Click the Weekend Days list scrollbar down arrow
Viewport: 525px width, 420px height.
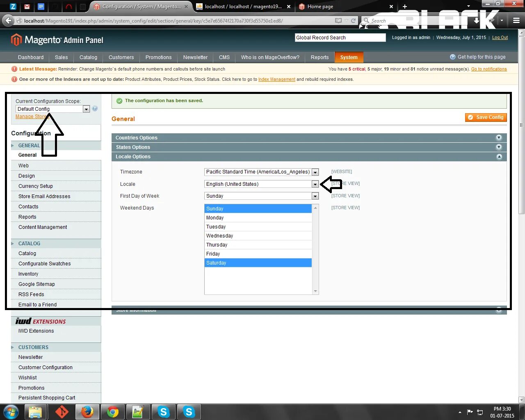[x=315, y=291]
